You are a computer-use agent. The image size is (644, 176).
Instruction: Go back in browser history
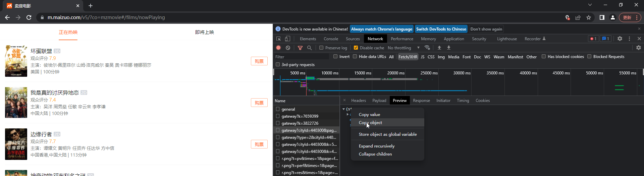point(7,17)
